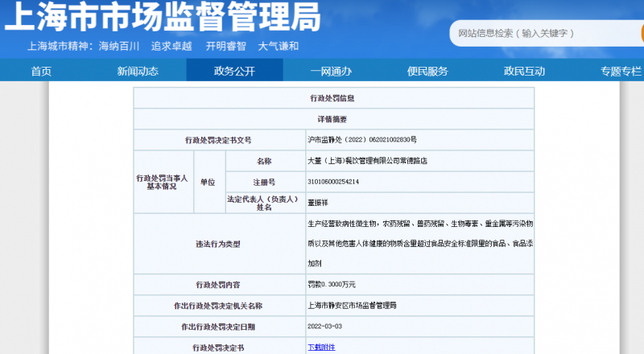Click the 违法行为类型 label cell
Image resolution: width=644 pixels, height=354 pixels.
coord(219,244)
